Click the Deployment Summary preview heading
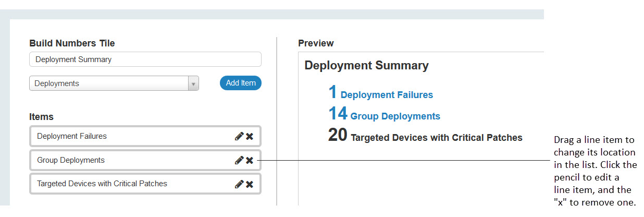Viewport: 644px width, 217px height. (366, 66)
